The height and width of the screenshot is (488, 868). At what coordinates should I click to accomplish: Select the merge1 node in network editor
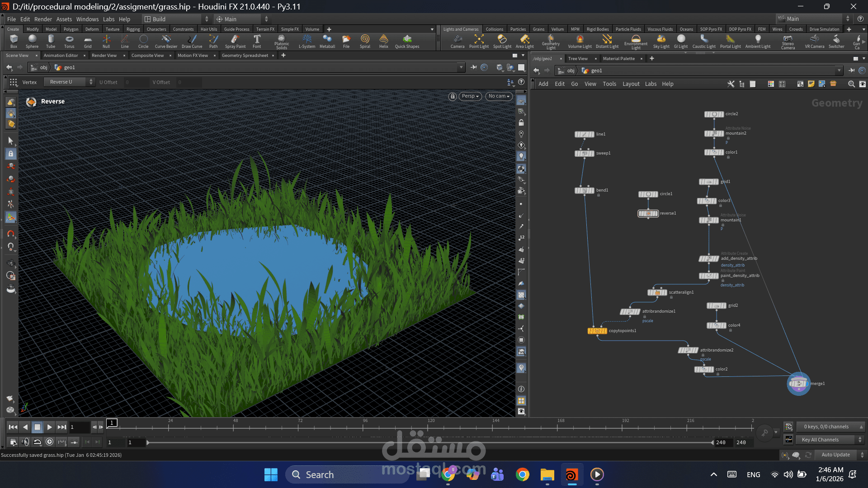798,384
